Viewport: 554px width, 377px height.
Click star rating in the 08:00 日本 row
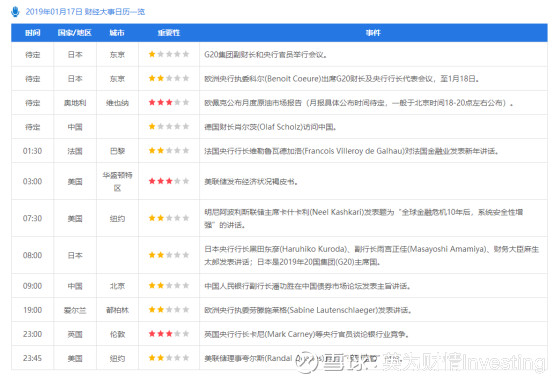click(169, 255)
